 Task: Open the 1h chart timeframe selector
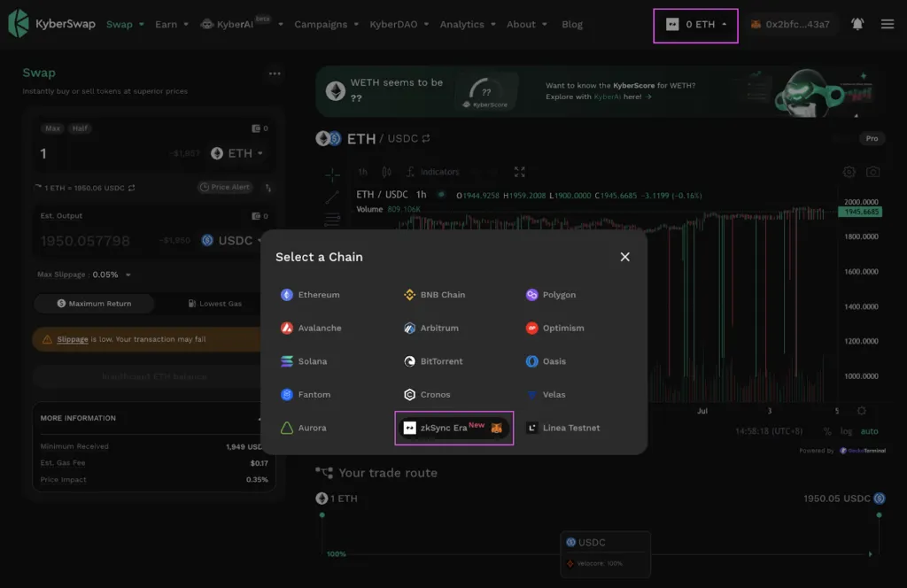pyautogui.click(x=362, y=172)
